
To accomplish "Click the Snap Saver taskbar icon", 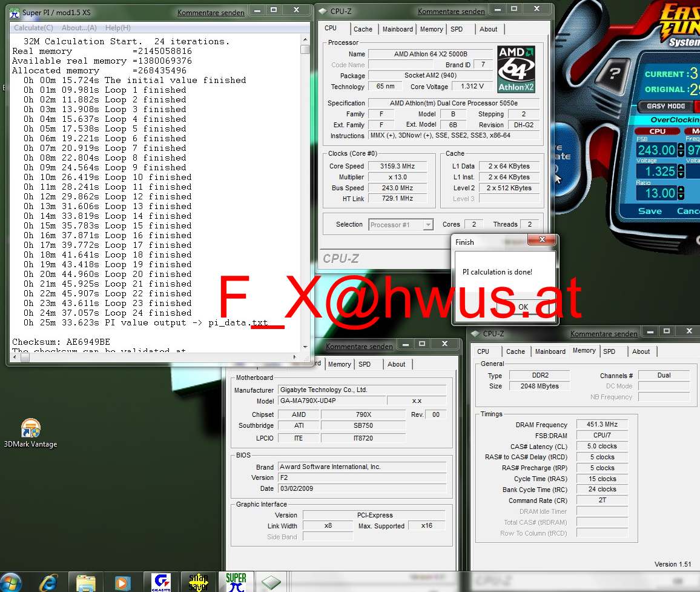I will pyautogui.click(x=198, y=583).
